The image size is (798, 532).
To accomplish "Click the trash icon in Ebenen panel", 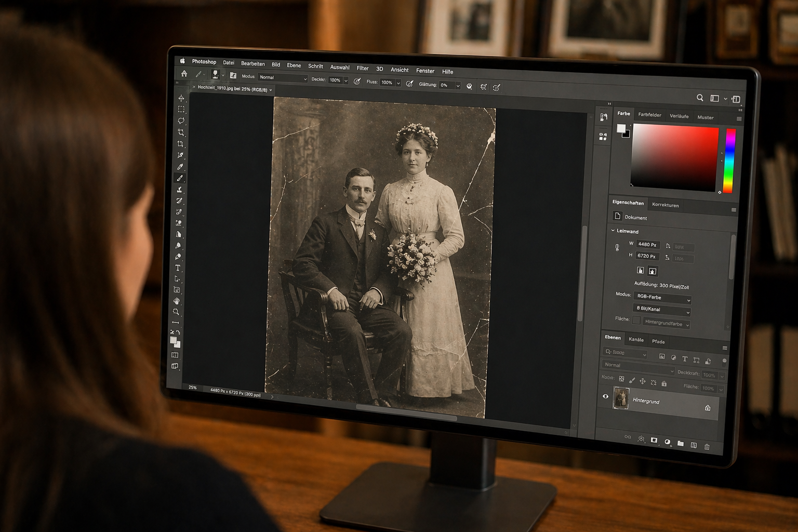I will click(x=707, y=446).
